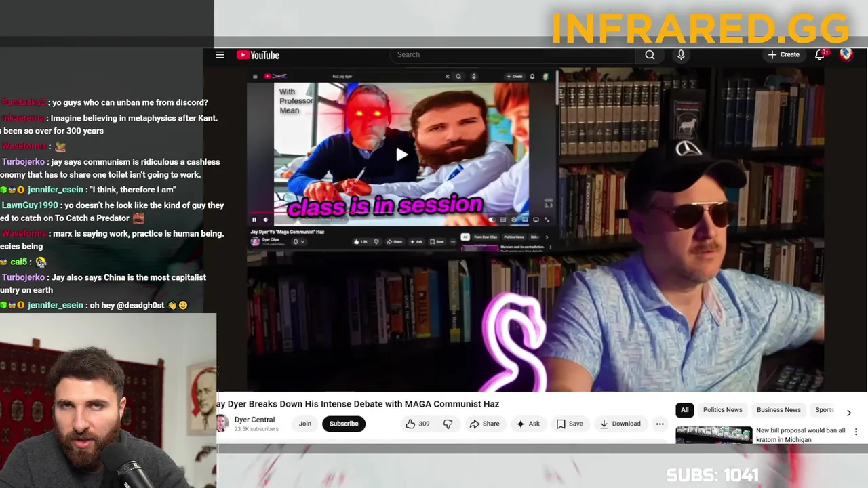The width and height of the screenshot is (868, 488).
Task: Select the Politics News chip
Action: 723,409
